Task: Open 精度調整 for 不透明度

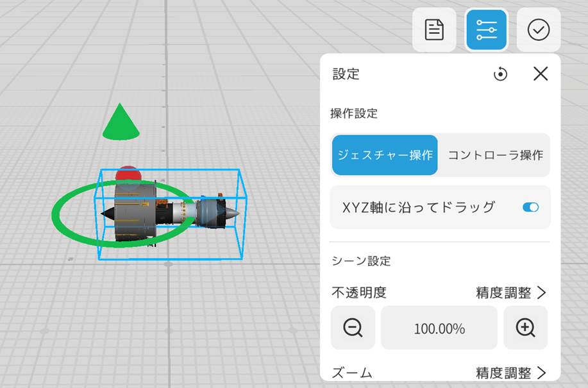Action: click(x=511, y=292)
